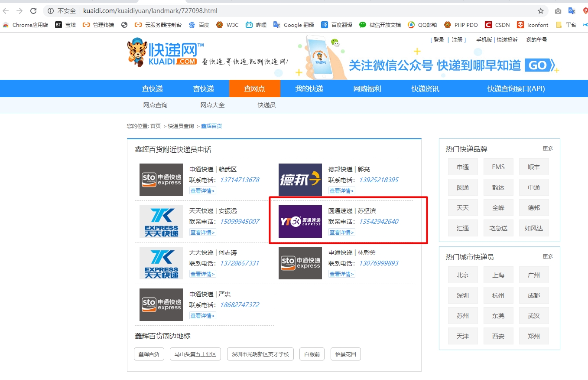
Task: Click the browser reload icon
Action: (33, 11)
